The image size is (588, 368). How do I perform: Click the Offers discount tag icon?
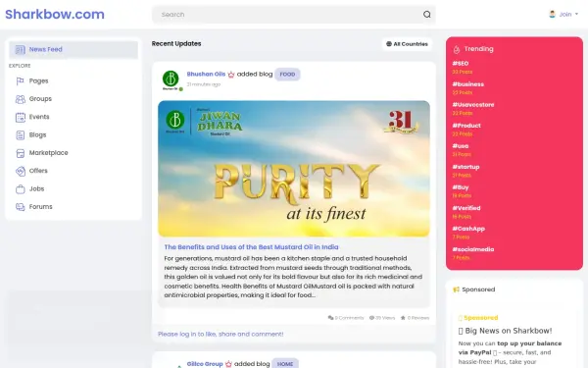pos(20,171)
